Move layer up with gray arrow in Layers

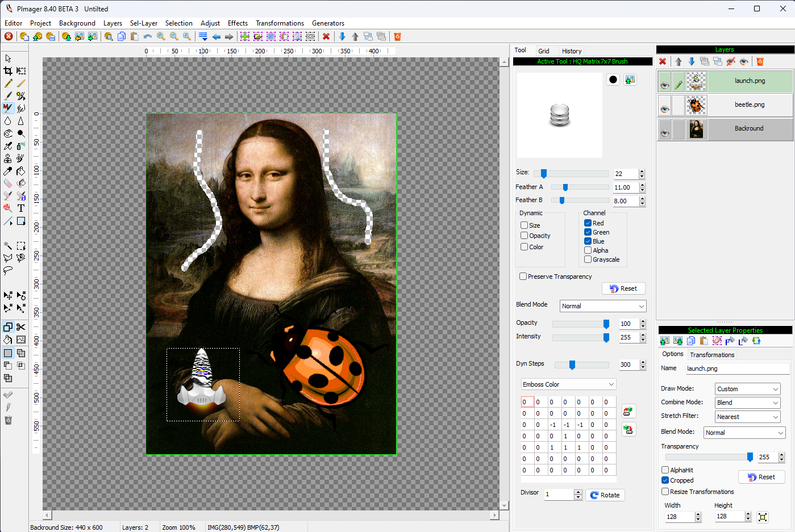(x=679, y=61)
